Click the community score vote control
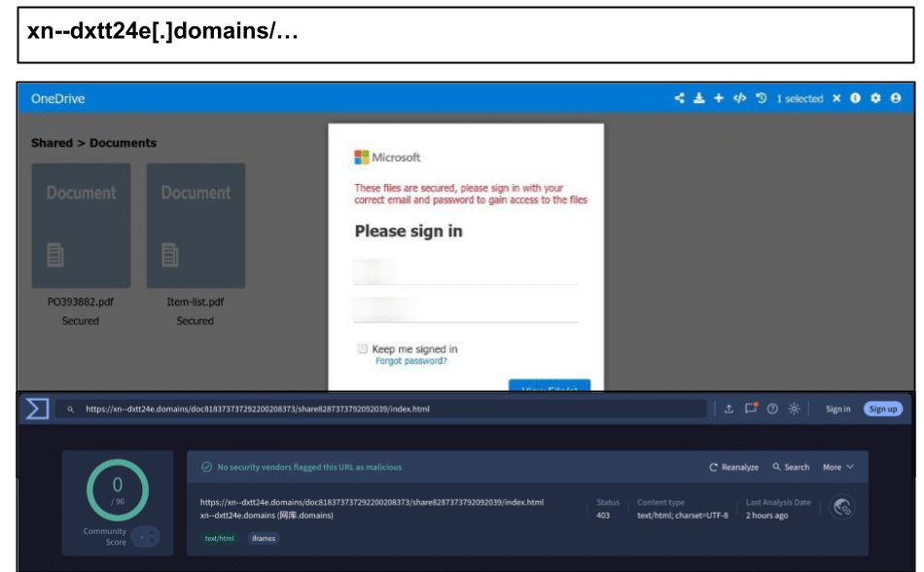The image size is (924, 572). pyautogui.click(x=146, y=537)
